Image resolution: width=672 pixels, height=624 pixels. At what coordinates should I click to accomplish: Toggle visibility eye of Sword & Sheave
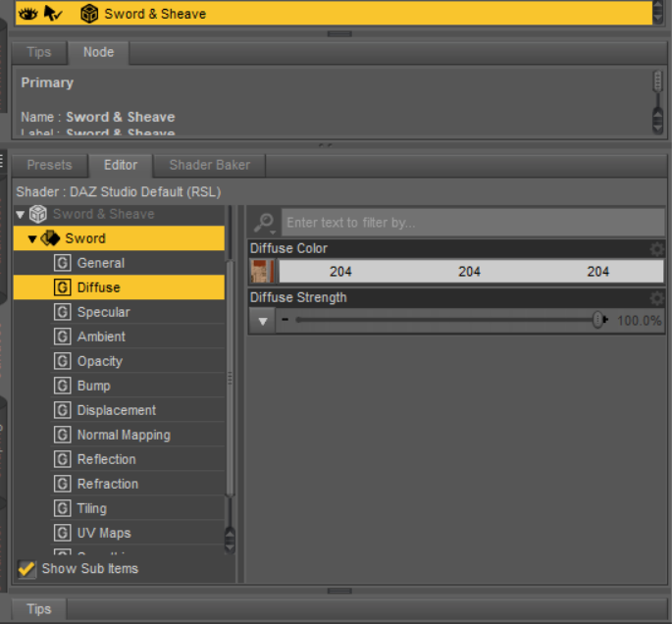(x=28, y=14)
